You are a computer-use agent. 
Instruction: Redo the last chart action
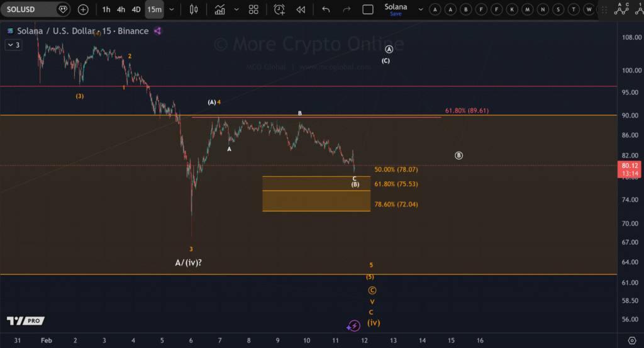coord(347,9)
